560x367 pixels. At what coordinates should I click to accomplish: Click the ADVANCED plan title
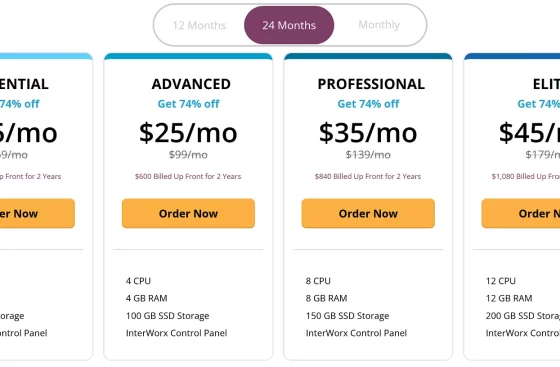click(x=191, y=84)
